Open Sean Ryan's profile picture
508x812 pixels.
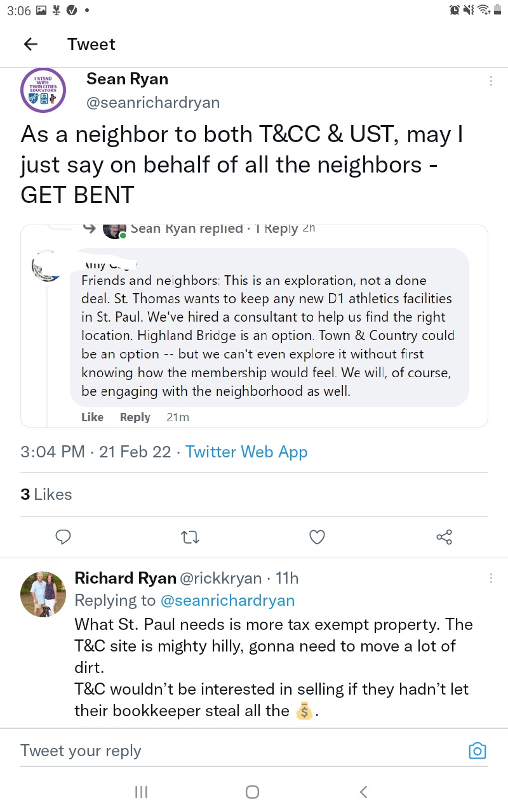[43, 90]
